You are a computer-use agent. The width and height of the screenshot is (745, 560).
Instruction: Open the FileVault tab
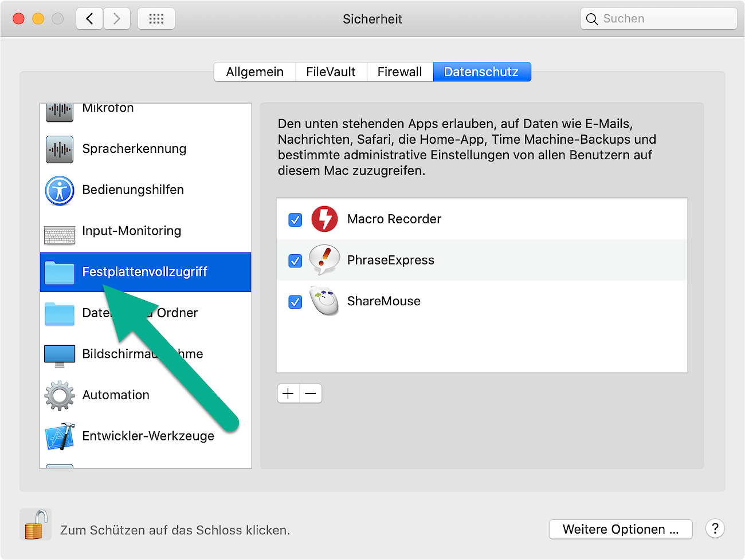[x=331, y=72]
